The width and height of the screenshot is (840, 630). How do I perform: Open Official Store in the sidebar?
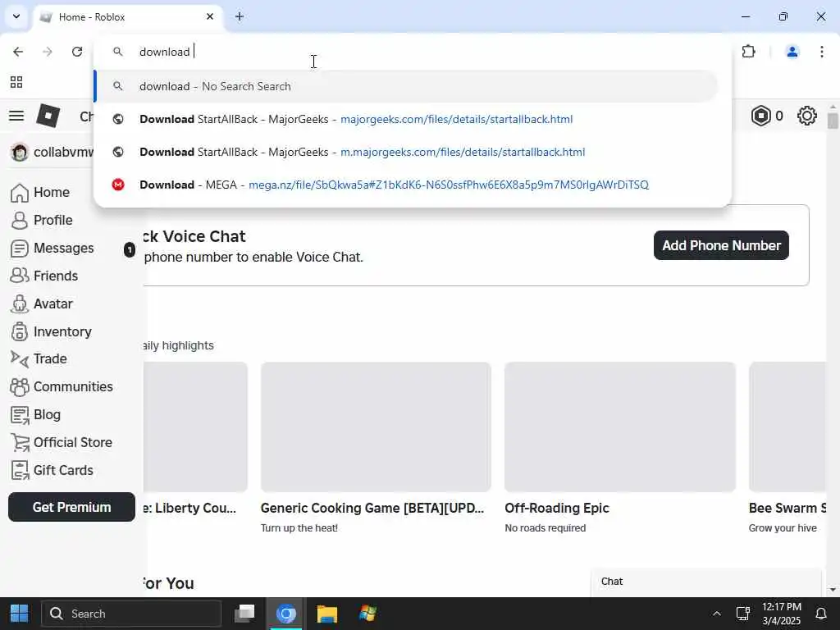point(62,442)
